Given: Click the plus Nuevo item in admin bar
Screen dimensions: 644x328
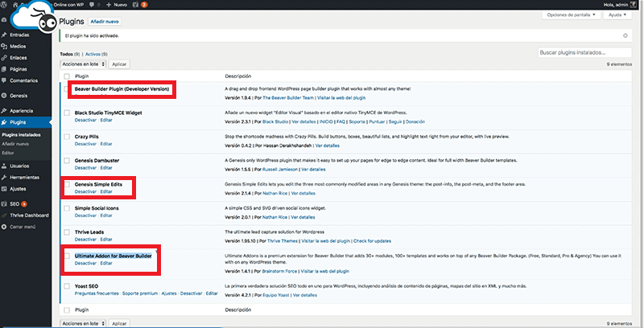Looking at the screenshot, I should (117, 5).
